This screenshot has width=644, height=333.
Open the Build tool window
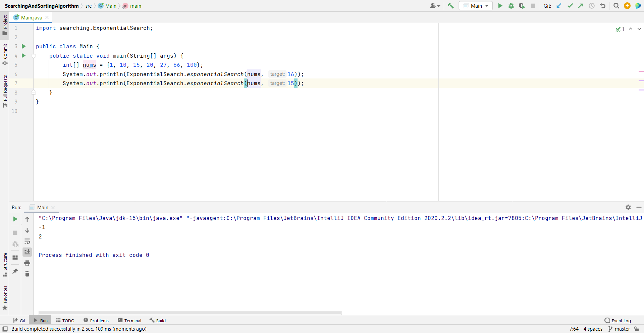[x=158, y=321]
